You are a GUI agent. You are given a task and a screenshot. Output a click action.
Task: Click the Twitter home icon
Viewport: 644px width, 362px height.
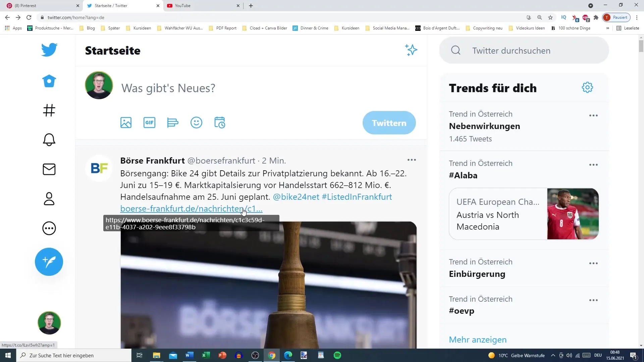[x=49, y=81]
